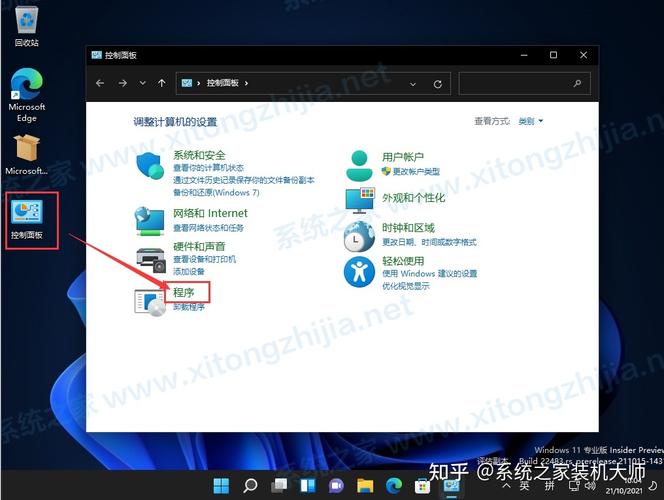
Task: Open 查看设备和打印机 link
Action: click(205, 259)
